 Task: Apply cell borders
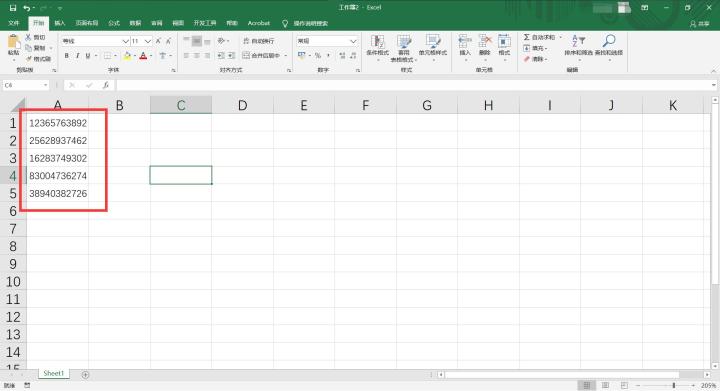click(107, 56)
